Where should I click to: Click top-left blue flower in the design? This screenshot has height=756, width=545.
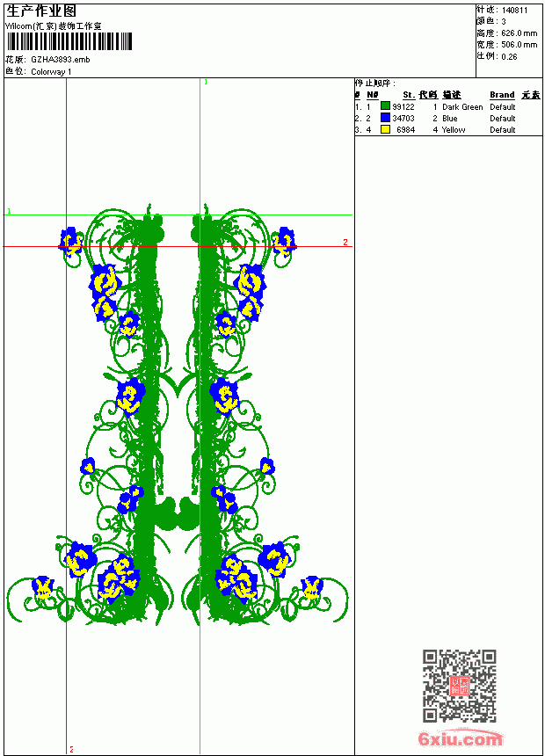pyautogui.click(x=70, y=241)
